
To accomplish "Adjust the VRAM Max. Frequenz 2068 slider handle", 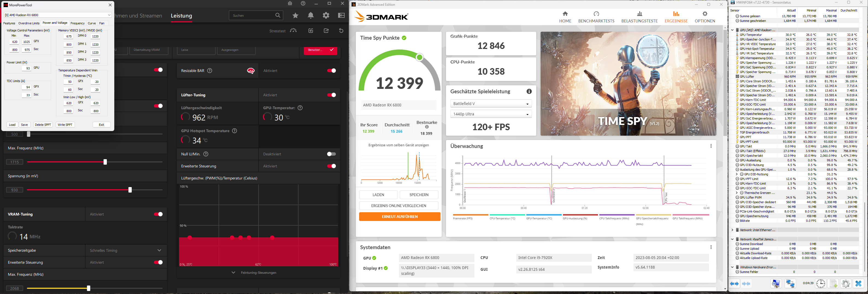I will (89, 288).
